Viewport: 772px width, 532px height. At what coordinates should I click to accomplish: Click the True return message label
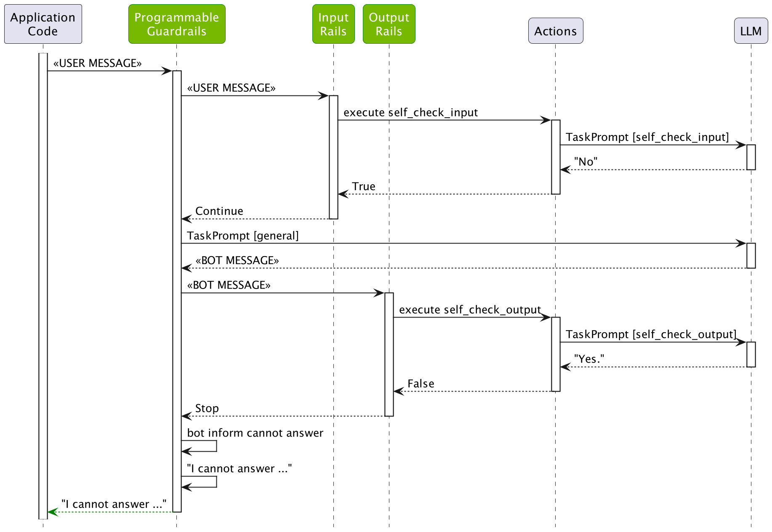point(363,186)
